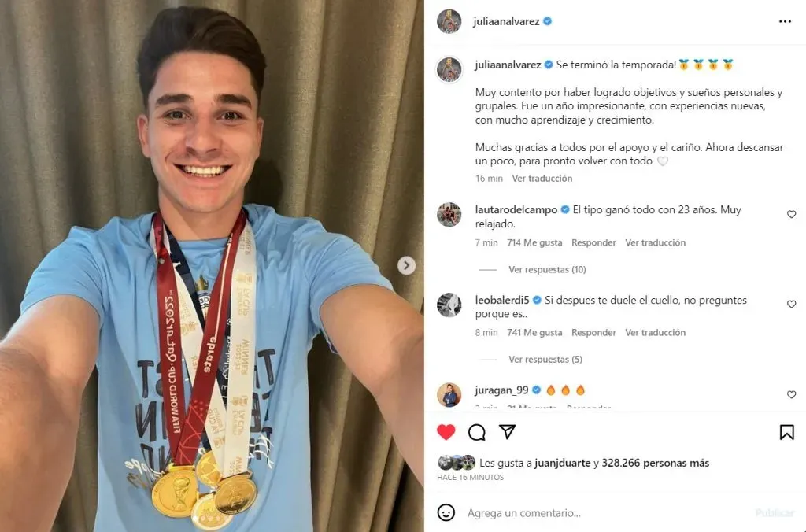The width and height of the screenshot is (806, 532).
Task: Click the comment speech bubble icon
Action: pyautogui.click(x=476, y=432)
